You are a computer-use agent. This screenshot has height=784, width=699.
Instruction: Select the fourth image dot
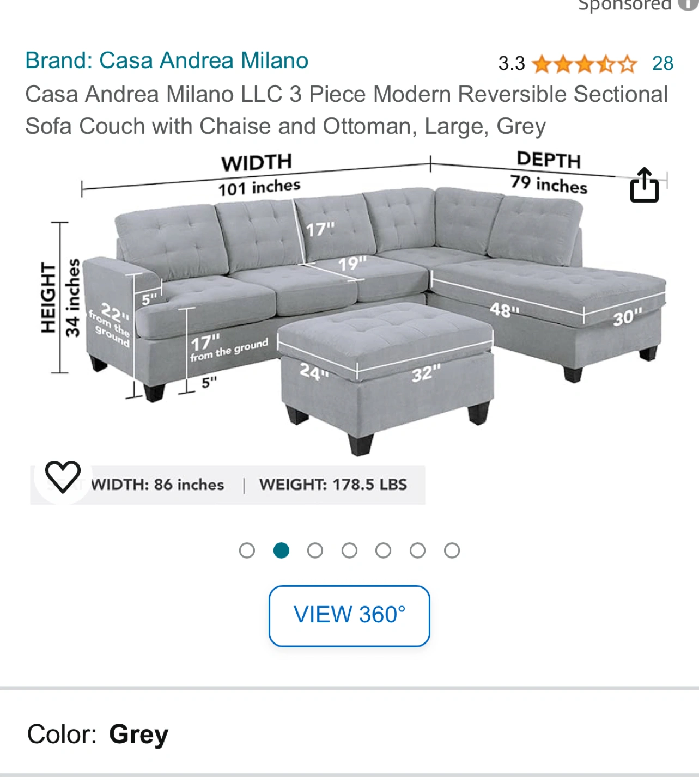click(349, 550)
